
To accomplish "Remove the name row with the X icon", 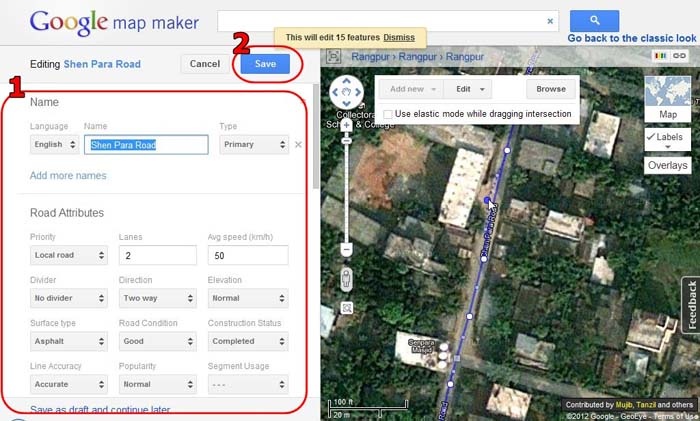I will [x=298, y=145].
